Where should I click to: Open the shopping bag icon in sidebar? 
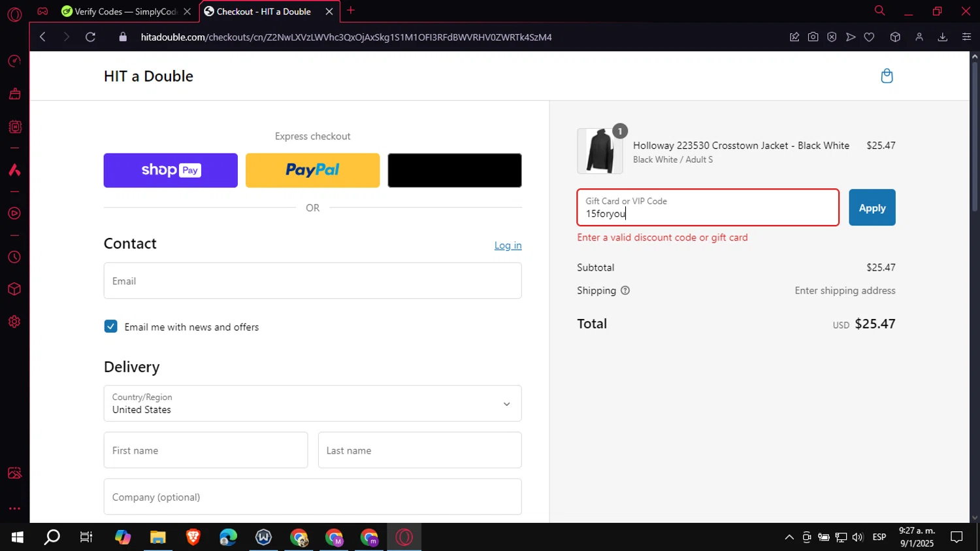(x=14, y=94)
